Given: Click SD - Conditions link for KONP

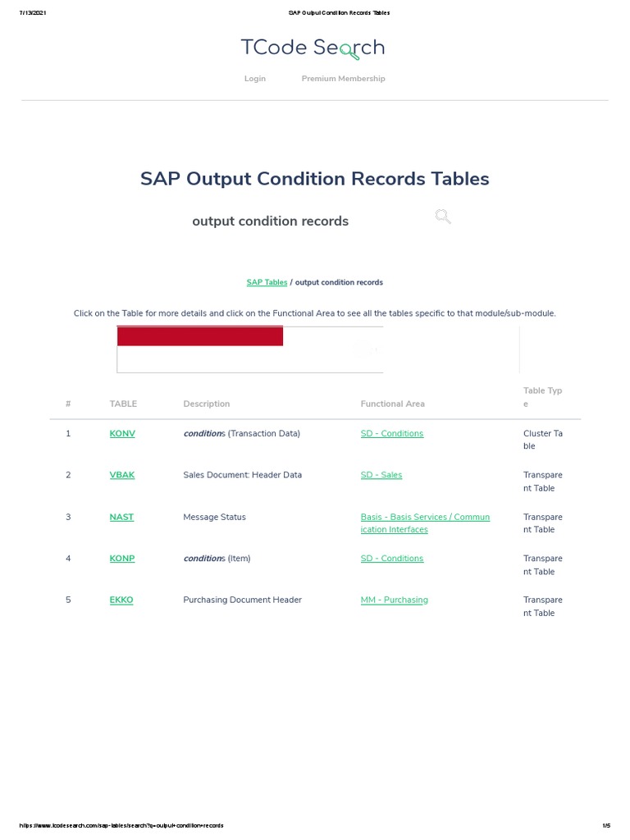Looking at the screenshot, I should point(392,559).
